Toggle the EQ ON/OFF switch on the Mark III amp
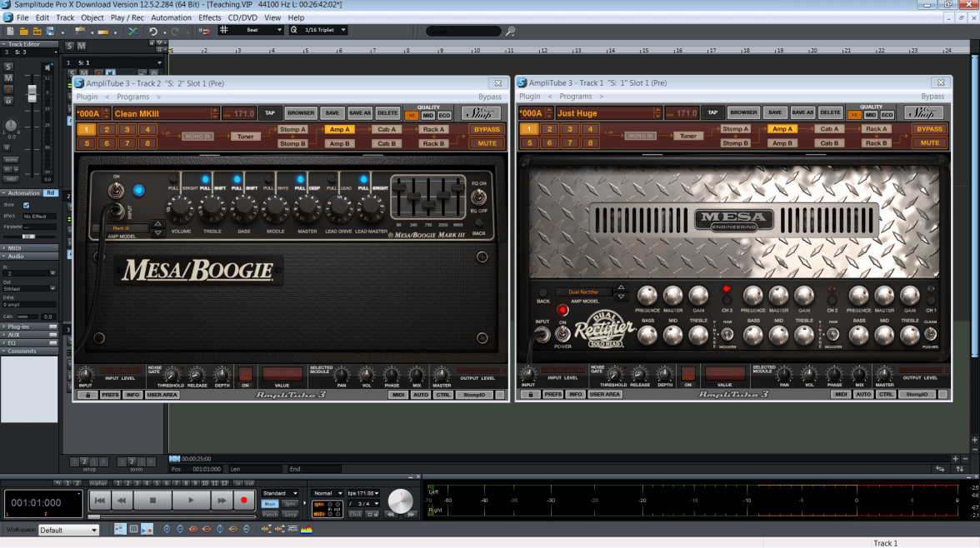980x548 pixels. pyautogui.click(x=478, y=198)
